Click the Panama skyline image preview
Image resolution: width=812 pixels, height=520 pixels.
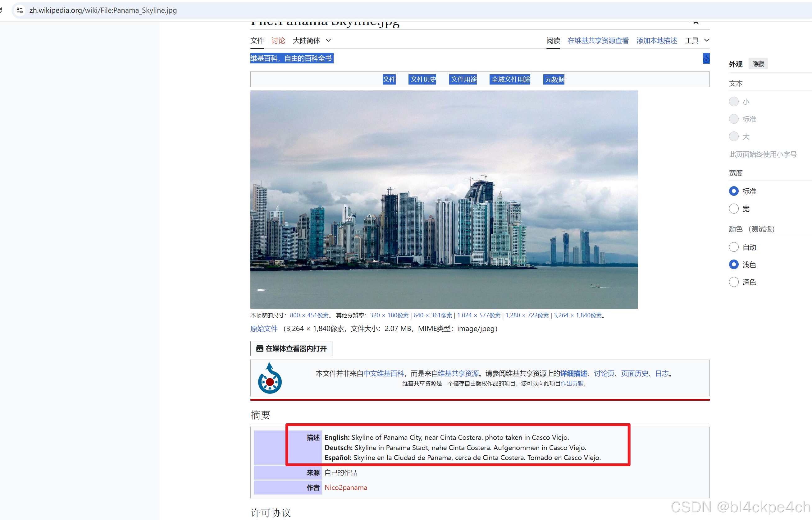click(444, 199)
